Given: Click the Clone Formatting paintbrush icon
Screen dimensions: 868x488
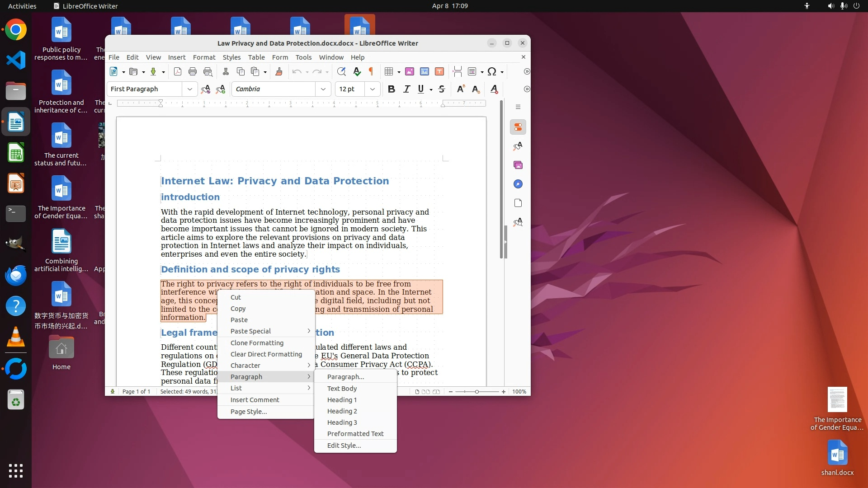Looking at the screenshot, I should click(279, 71).
